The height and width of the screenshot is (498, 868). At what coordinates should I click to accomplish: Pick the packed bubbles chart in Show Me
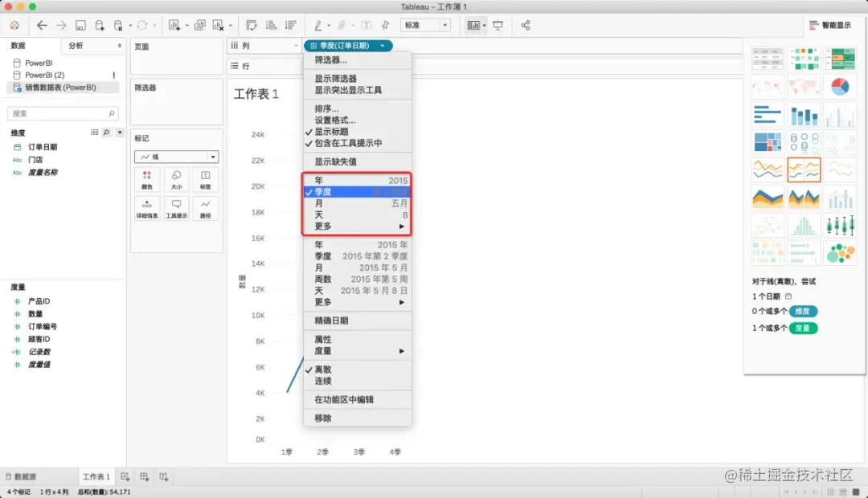(840, 253)
